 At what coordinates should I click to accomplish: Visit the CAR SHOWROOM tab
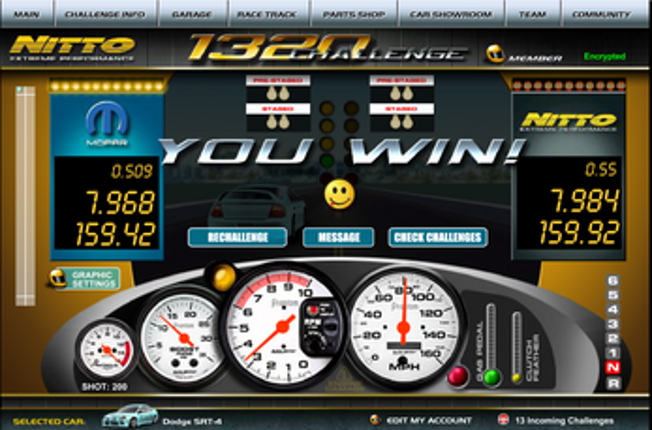coord(451,14)
